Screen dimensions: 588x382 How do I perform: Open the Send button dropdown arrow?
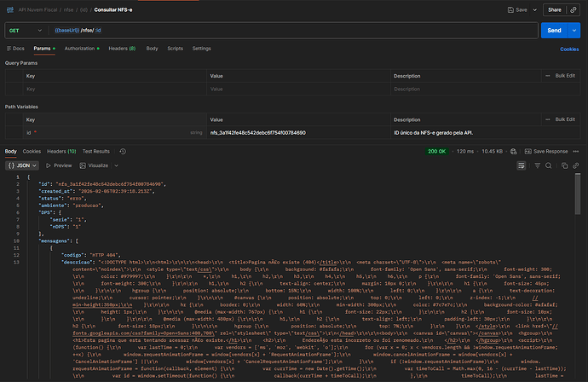(x=574, y=30)
